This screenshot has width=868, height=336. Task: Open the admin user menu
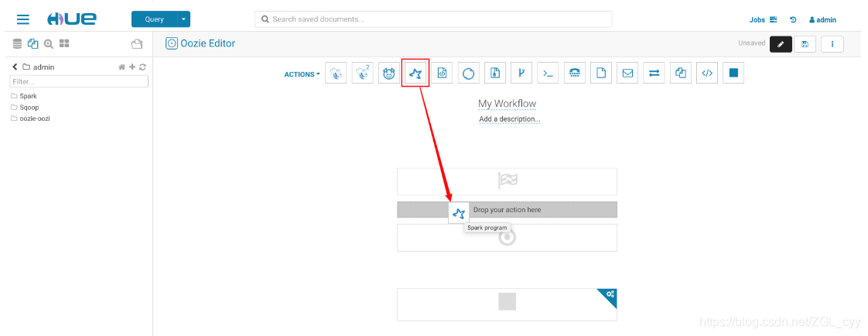(822, 20)
